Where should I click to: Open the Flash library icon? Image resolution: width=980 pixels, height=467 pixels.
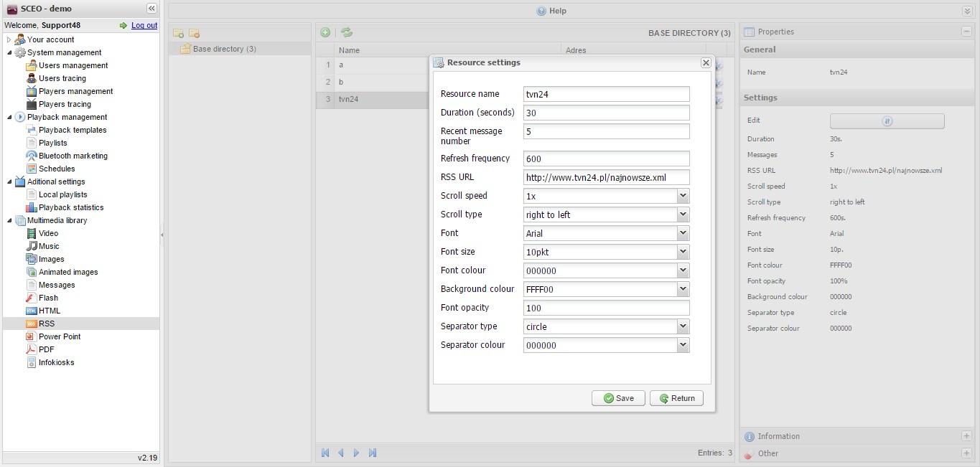pyautogui.click(x=32, y=298)
